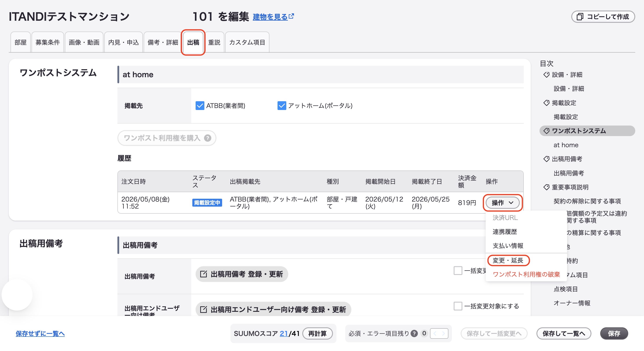
Task: Click the tag icon next to 出稿用備考 in 目次
Action: (547, 159)
